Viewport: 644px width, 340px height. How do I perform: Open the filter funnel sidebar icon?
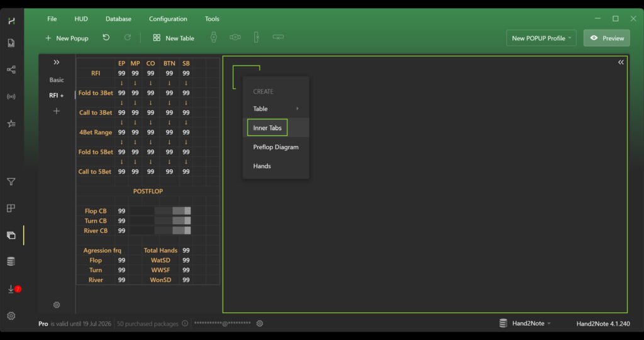pos(11,182)
